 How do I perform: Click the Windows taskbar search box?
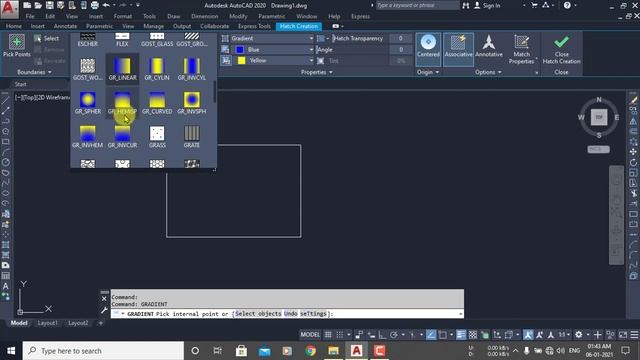(103, 351)
